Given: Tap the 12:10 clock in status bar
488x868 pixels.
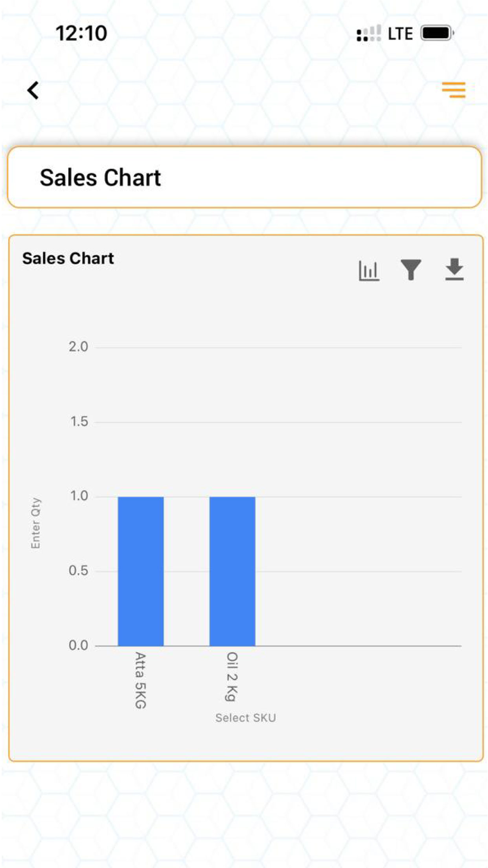Looking at the screenshot, I should point(81,33).
